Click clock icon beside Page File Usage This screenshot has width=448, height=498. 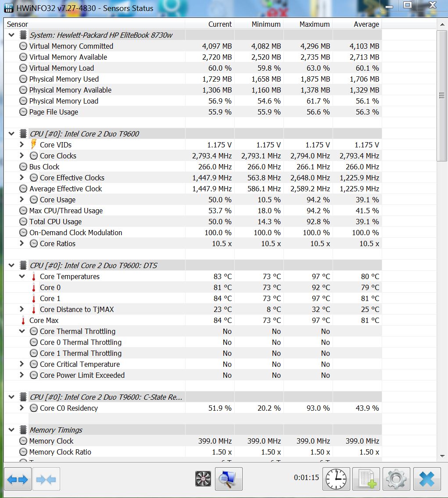[23, 112]
